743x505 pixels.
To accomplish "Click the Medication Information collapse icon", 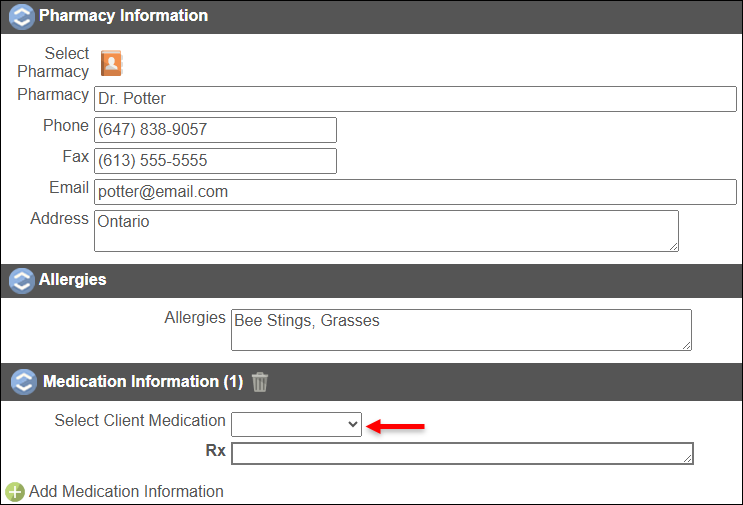I will click(x=21, y=382).
